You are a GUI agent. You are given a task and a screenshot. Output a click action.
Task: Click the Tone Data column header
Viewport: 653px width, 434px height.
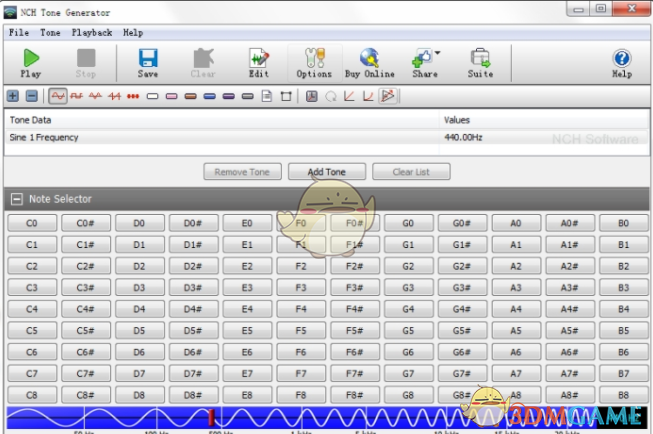click(x=222, y=120)
